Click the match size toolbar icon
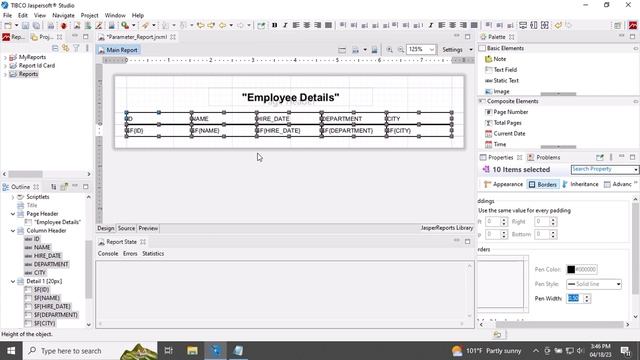Image resolution: width=640 pixels, height=360 pixels. coord(544,25)
